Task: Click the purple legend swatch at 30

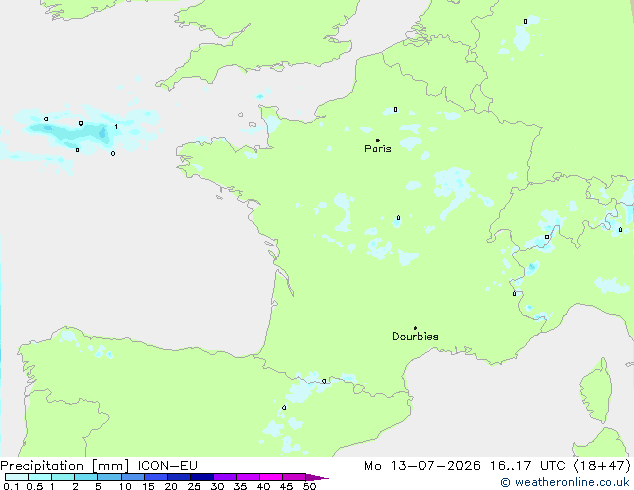Action: [x=225, y=477]
